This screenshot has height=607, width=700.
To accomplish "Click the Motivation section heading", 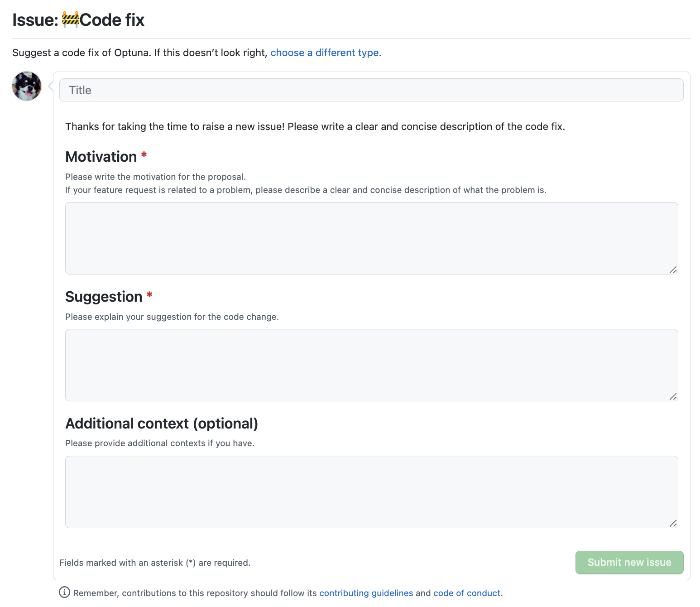I will [101, 157].
